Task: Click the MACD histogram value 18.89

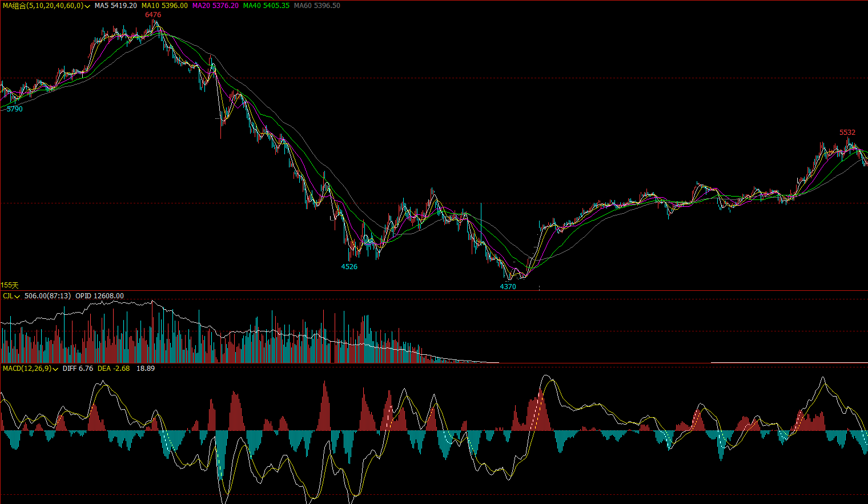Action: [x=146, y=369]
